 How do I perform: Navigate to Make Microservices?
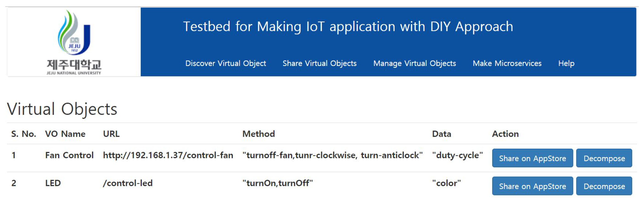(507, 63)
